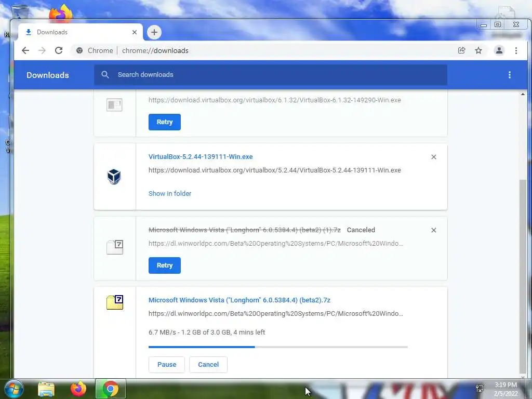Image resolution: width=532 pixels, height=399 pixels.
Task: Bookmark this page with star icon
Action: [478, 50]
